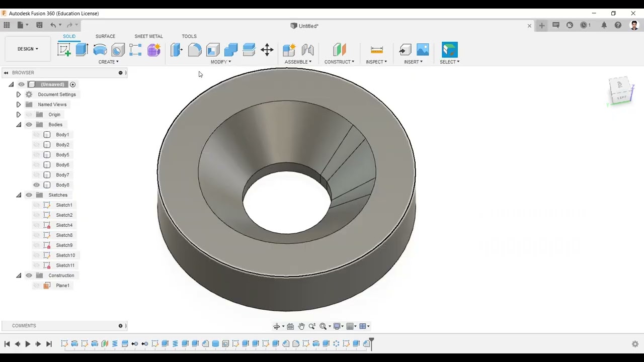Toggle visibility of Plane1
Viewport: 644px width, 362px height.
36,286
